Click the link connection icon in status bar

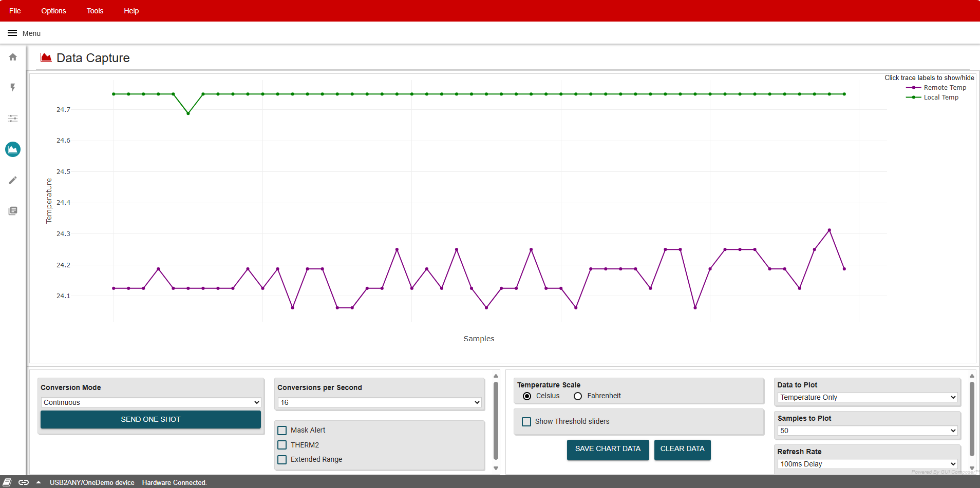coord(24,482)
